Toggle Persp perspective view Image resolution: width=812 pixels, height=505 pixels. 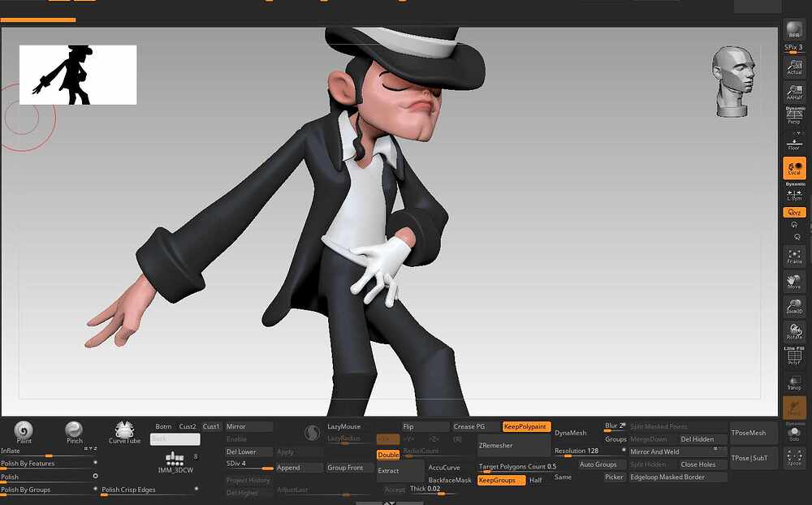[x=794, y=115]
